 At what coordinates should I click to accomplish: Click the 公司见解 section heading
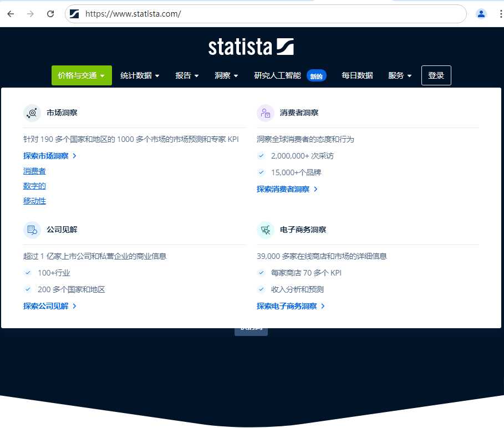(62, 230)
